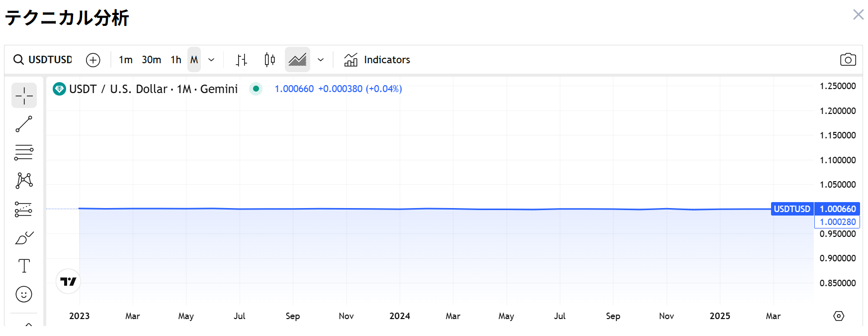Select the 1h time interval
The height and width of the screenshot is (336, 868).
[176, 60]
